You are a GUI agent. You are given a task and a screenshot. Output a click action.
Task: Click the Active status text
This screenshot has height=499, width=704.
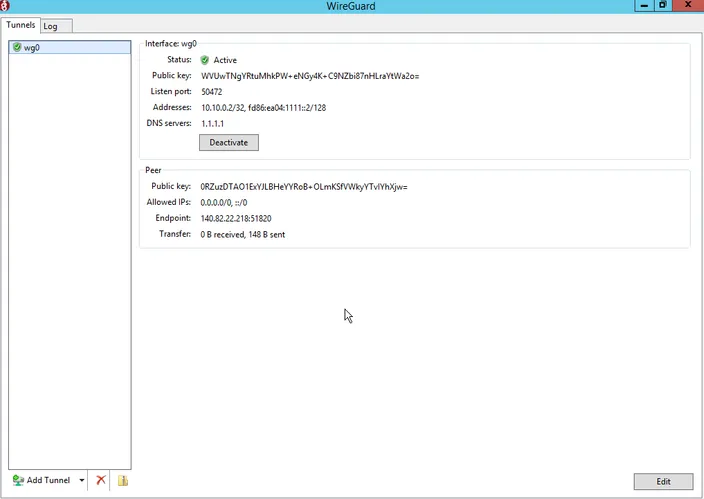coord(225,60)
